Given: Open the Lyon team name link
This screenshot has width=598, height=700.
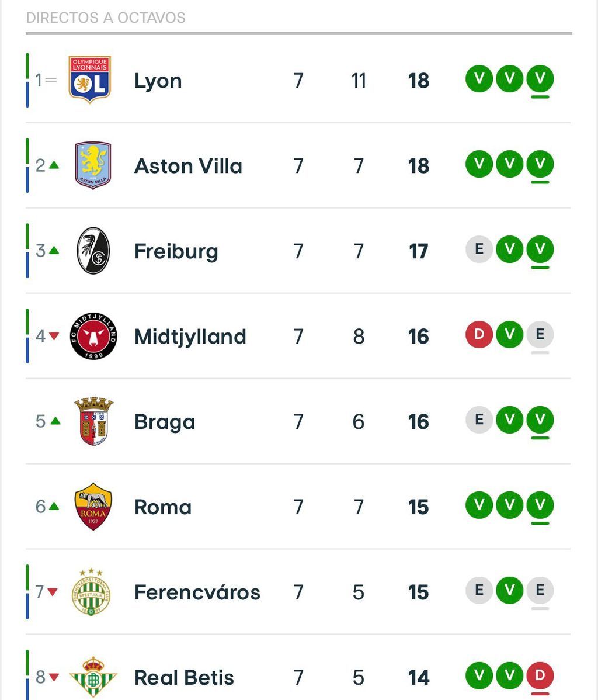Looking at the screenshot, I should (158, 81).
